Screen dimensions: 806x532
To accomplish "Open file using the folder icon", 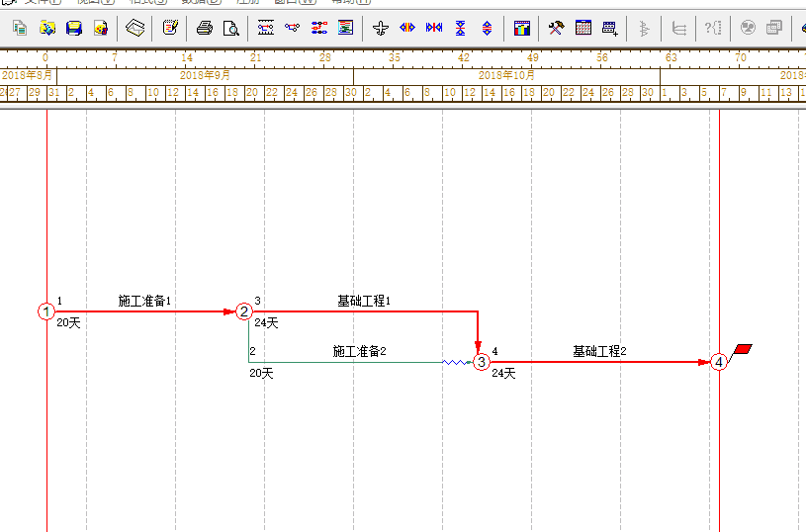I will click(x=46, y=28).
